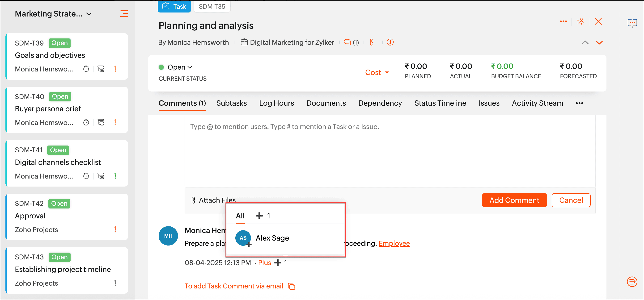The width and height of the screenshot is (644, 300).
Task: Click the subtask icon on SDM-T40 card
Action: 101,122
